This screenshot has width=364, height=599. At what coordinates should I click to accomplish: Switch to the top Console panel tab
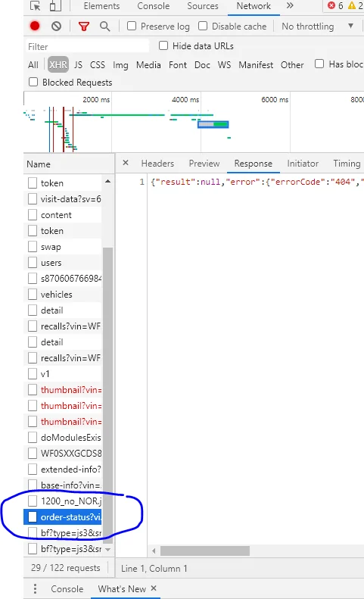tap(153, 6)
